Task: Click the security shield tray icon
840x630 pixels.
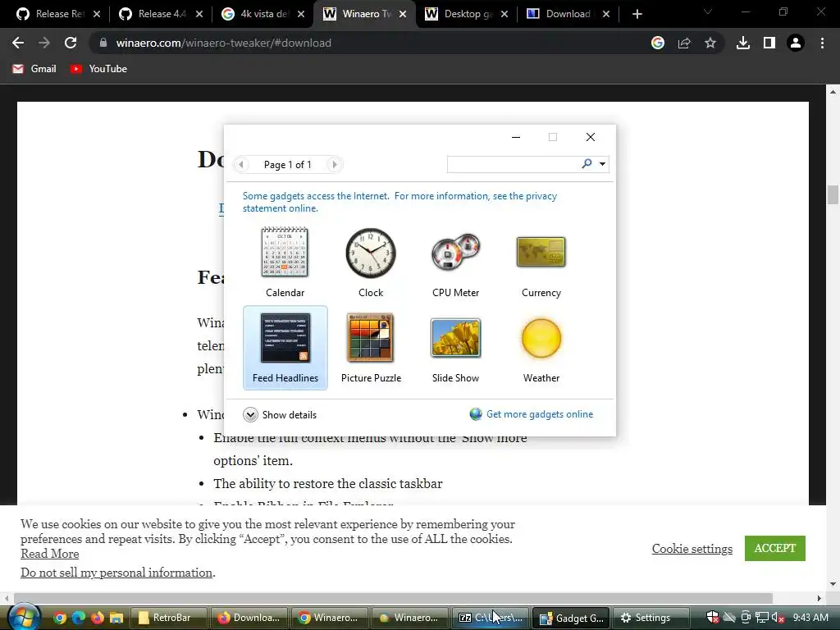Action: coord(713,618)
